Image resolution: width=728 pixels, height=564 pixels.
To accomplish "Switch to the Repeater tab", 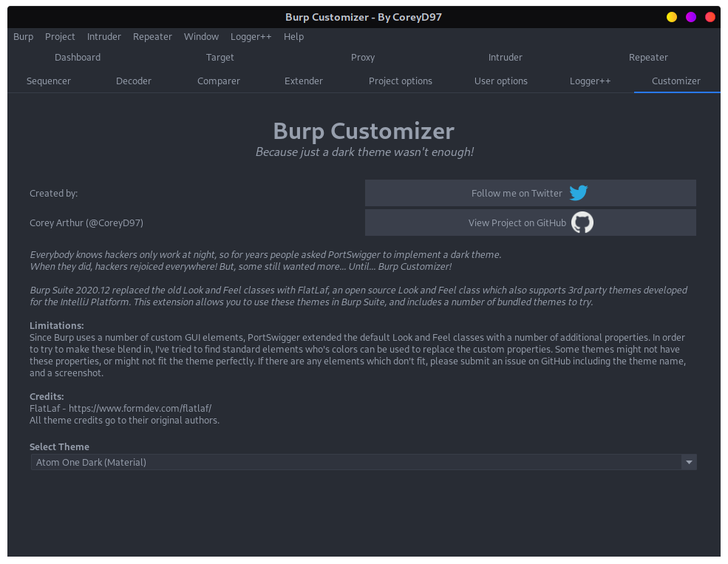I will point(648,58).
